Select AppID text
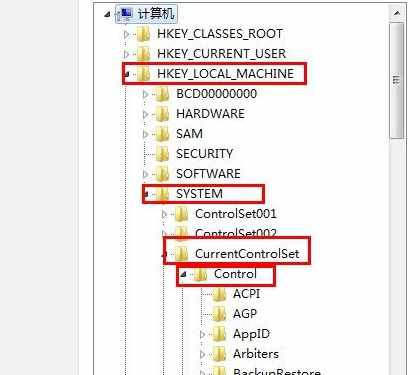The width and height of the screenshot is (420, 375). [251, 334]
